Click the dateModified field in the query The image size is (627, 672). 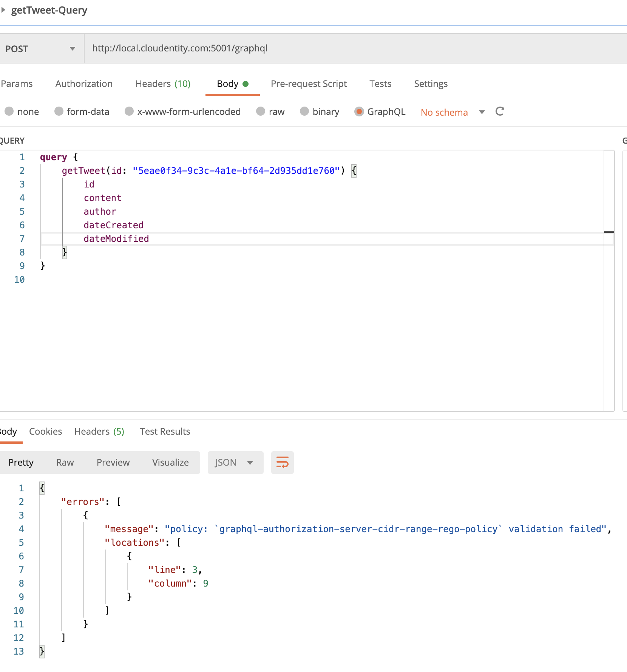(116, 239)
